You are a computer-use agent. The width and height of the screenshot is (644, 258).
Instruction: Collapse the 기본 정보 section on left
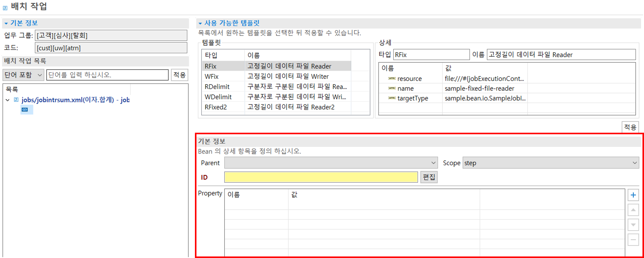tap(6, 23)
